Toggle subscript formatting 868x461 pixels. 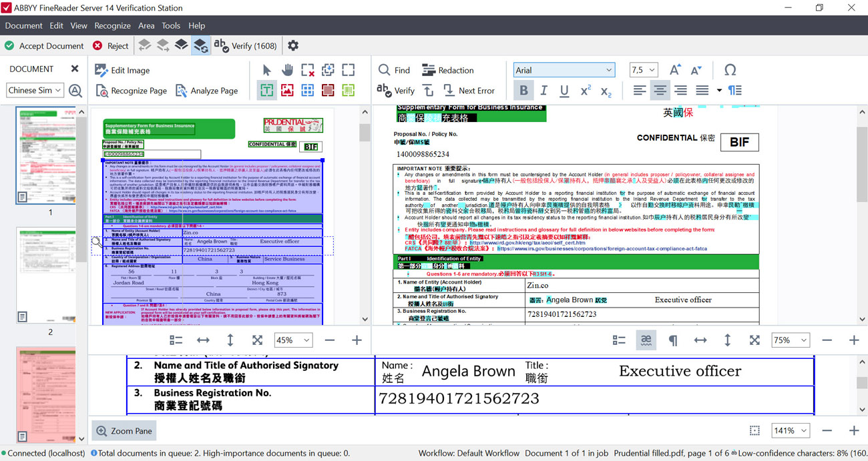pos(606,90)
